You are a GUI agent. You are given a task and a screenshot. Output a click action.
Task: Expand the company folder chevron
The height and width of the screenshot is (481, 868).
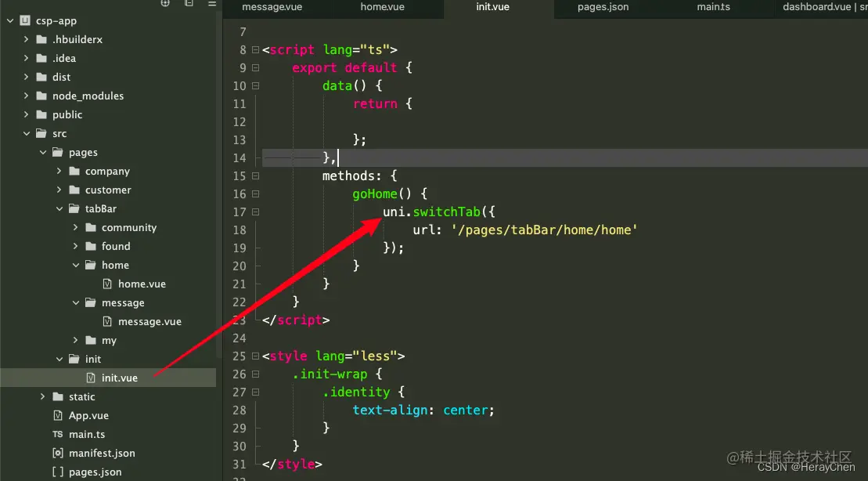click(x=59, y=172)
